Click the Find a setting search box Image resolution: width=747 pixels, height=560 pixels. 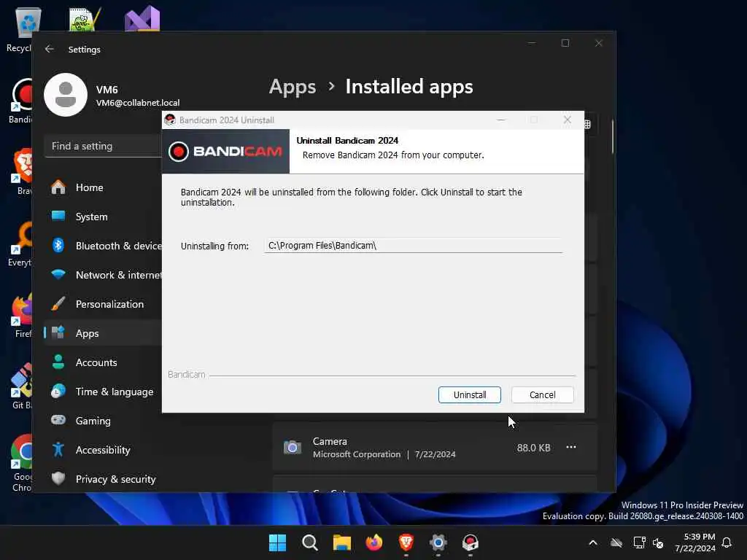[x=104, y=146]
